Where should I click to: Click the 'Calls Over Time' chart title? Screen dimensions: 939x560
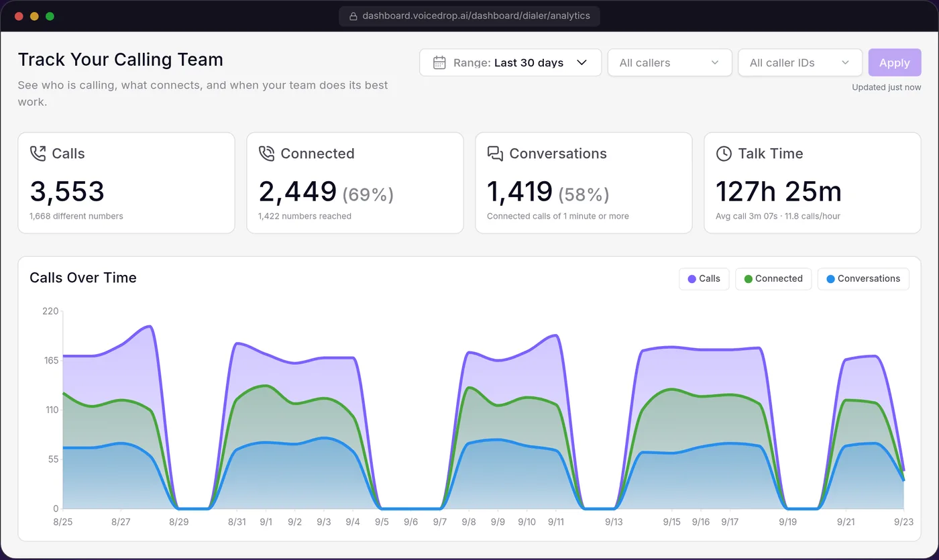[x=83, y=278]
